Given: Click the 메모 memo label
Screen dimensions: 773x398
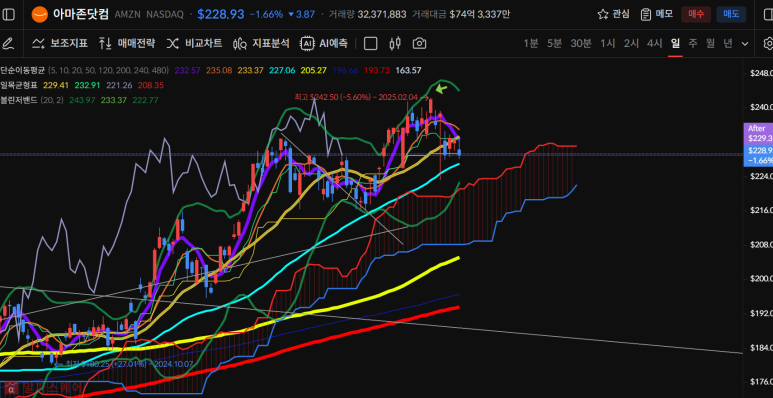Looking at the screenshot, I should [664, 14].
